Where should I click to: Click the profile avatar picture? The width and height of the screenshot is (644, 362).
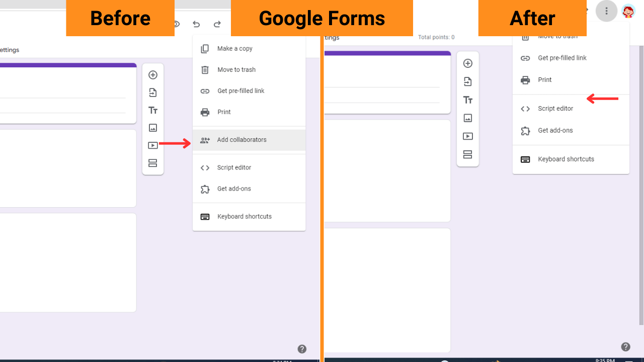(x=628, y=11)
